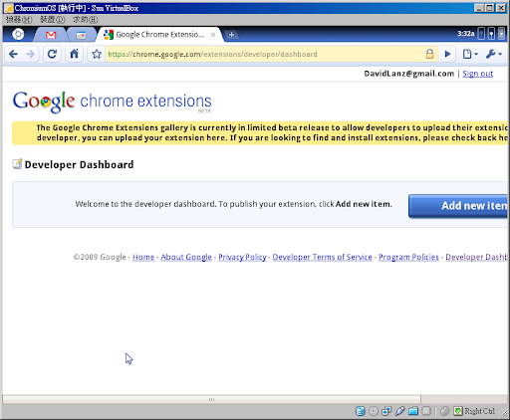Viewport: 510px width, 420px height.
Task: Open the pinned Gmail tab
Action: click(51, 35)
